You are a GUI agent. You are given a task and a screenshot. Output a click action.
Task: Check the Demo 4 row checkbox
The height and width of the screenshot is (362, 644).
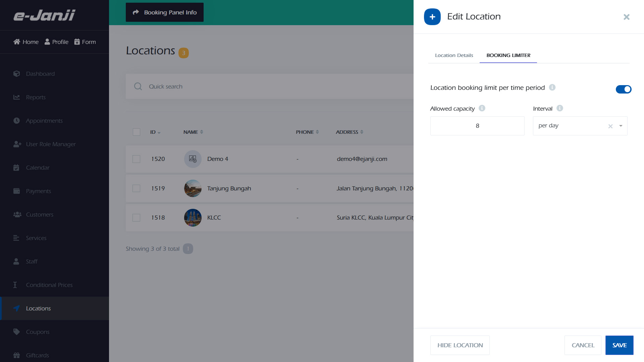(136, 159)
